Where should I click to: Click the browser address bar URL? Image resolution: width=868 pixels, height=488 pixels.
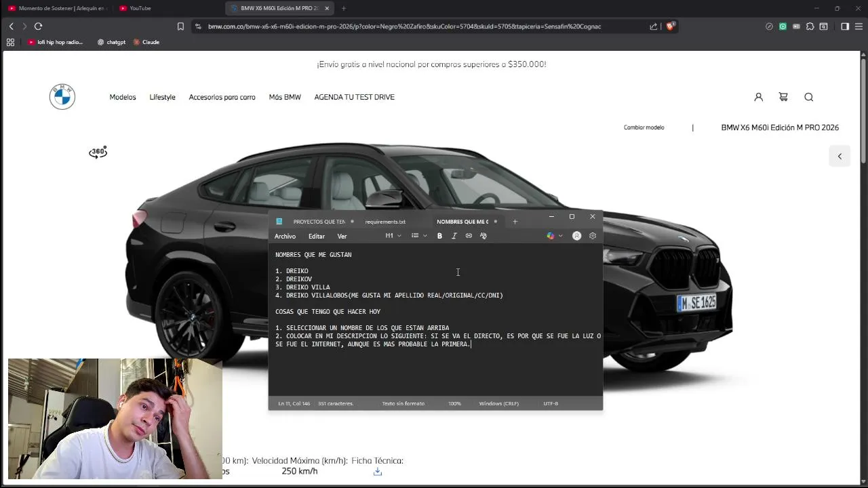coord(404,26)
